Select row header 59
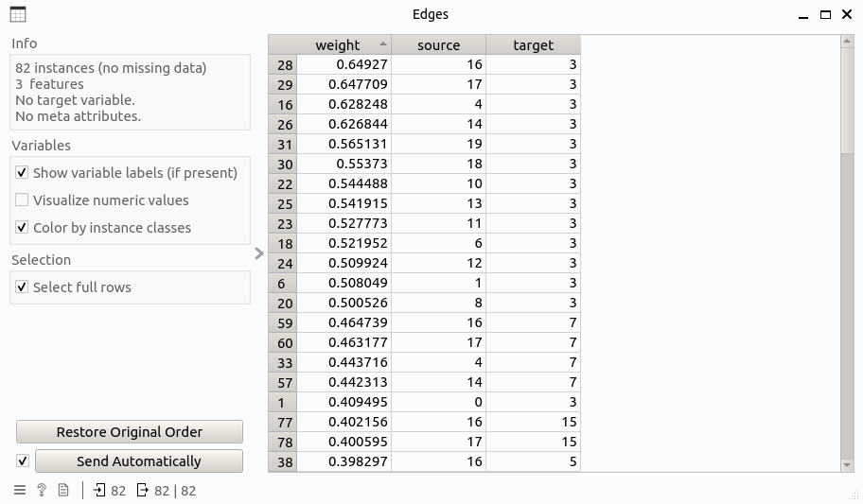Viewport: 863px width, 504px height. pos(283,323)
